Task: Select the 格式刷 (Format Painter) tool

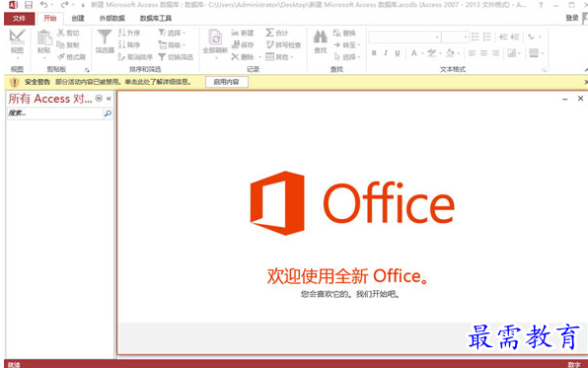Action: point(72,57)
